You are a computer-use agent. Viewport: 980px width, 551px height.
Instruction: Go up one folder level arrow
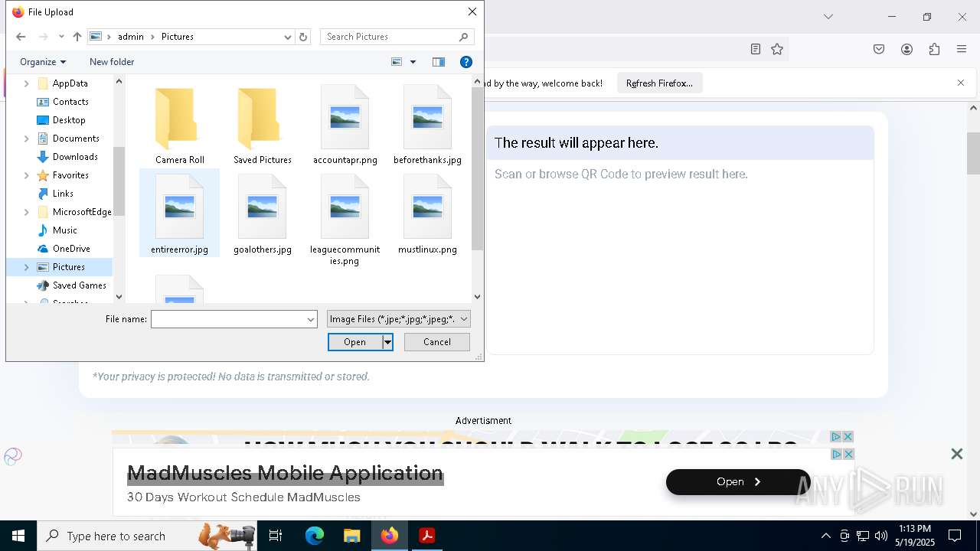pyautogui.click(x=77, y=37)
